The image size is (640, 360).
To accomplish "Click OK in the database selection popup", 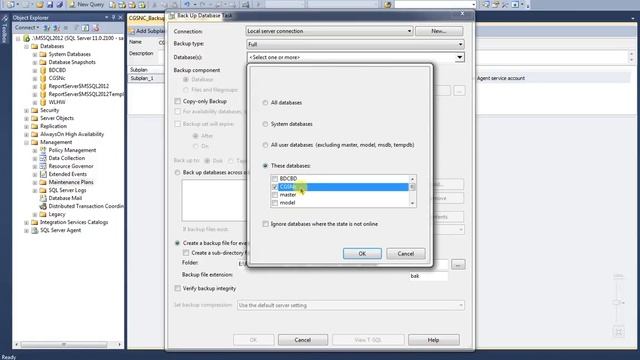I will [x=362, y=253].
